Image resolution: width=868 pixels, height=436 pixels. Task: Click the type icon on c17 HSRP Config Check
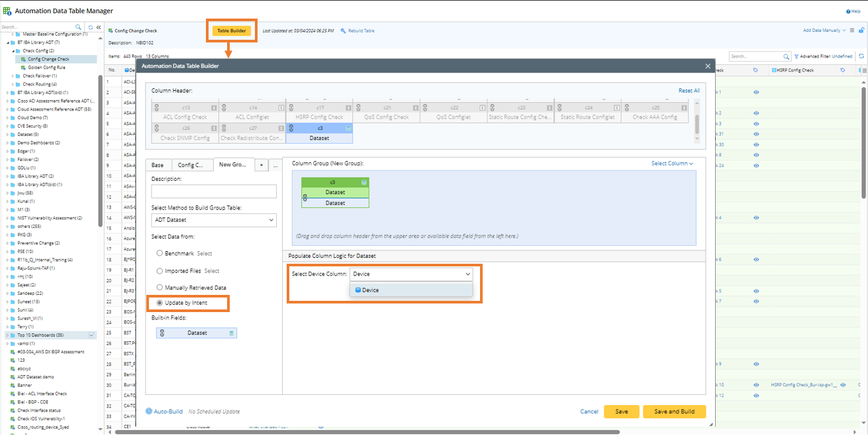point(348,107)
